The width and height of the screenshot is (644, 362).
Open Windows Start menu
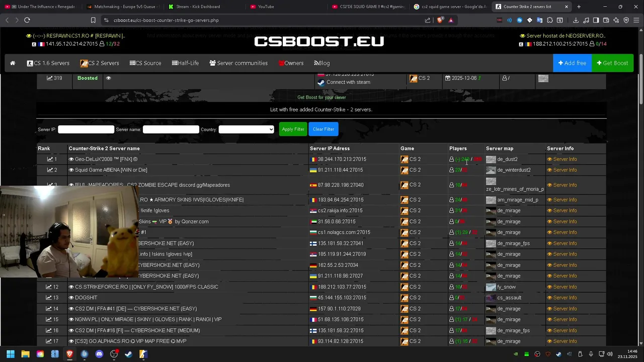(10, 354)
